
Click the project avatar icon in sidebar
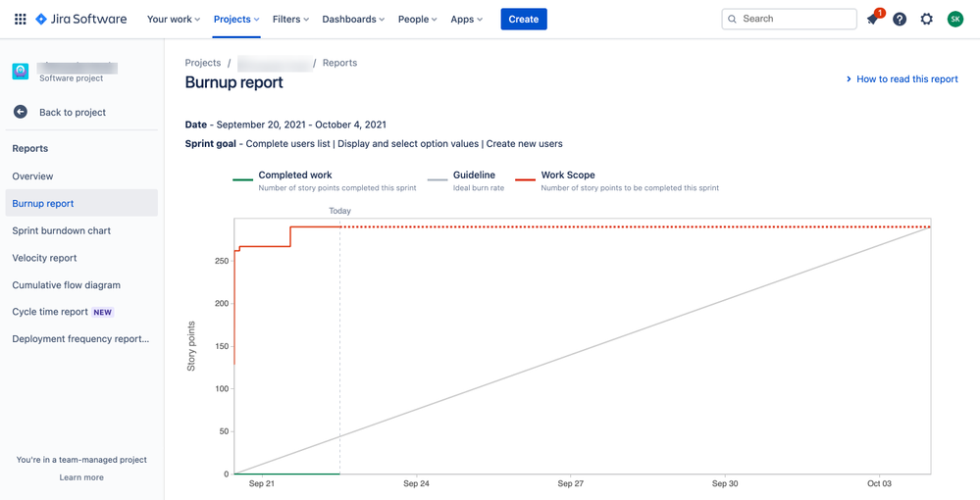tap(21, 72)
